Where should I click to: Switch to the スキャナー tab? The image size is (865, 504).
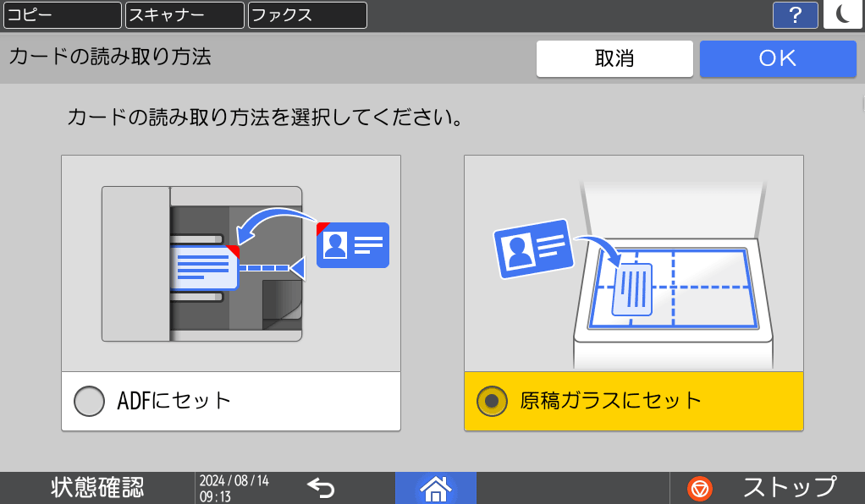(x=184, y=14)
